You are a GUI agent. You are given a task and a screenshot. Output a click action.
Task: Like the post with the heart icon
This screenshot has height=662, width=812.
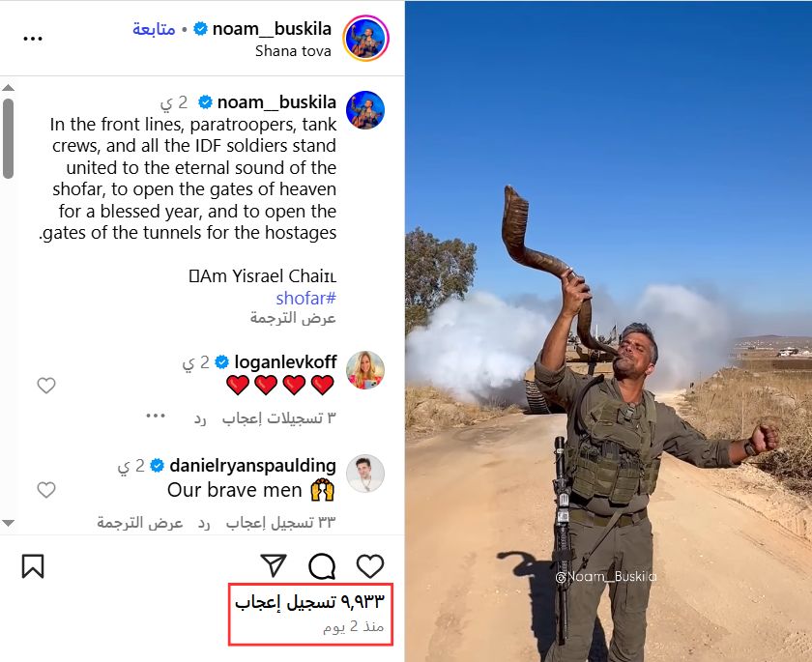tap(370, 566)
